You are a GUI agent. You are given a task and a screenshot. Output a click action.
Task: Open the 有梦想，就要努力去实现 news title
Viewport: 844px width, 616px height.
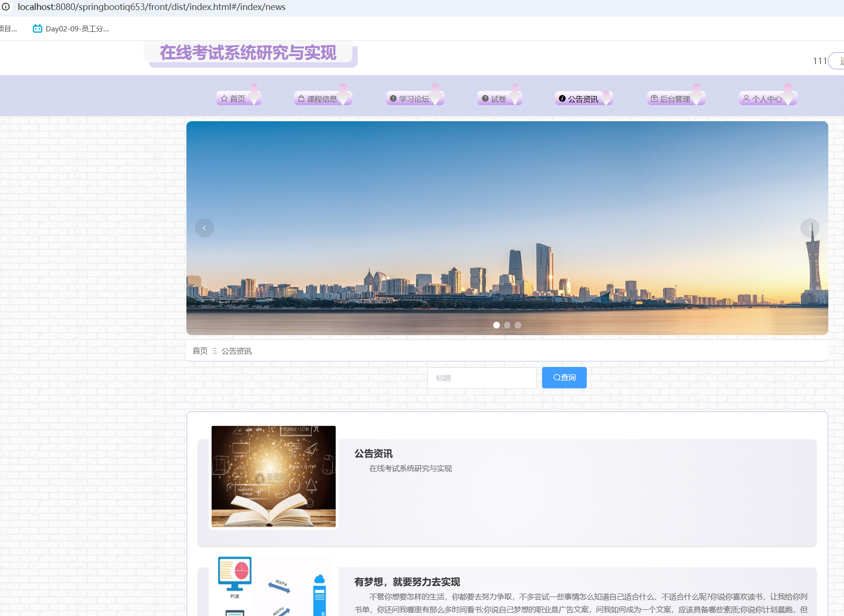[407, 582]
